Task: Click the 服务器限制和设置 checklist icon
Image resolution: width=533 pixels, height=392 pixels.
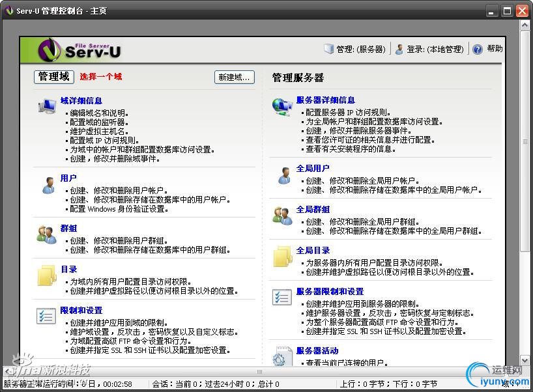Action: coord(282,297)
